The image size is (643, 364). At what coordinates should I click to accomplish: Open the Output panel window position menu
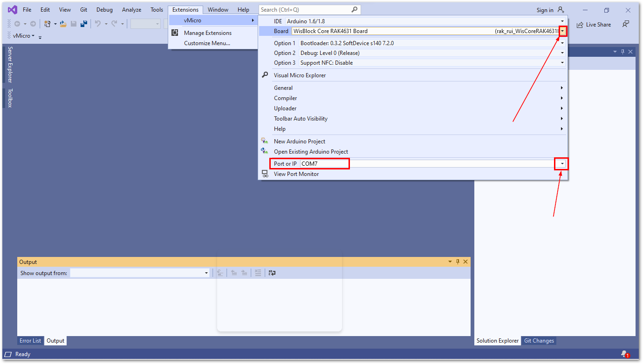click(450, 262)
